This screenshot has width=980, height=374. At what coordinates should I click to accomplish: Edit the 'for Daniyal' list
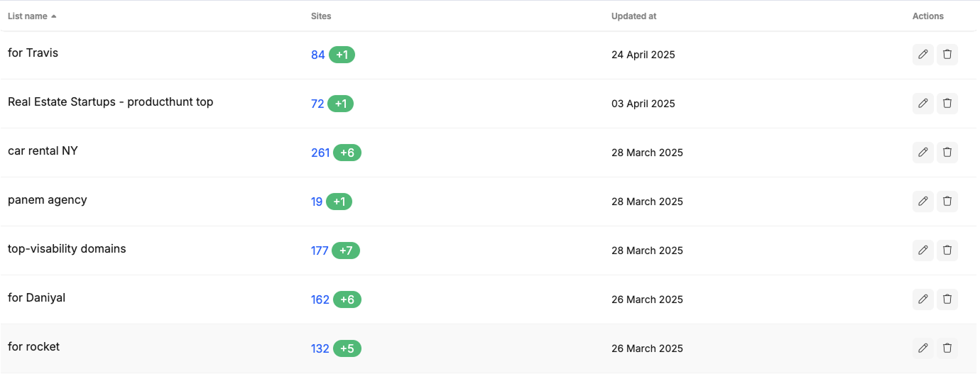(922, 299)
